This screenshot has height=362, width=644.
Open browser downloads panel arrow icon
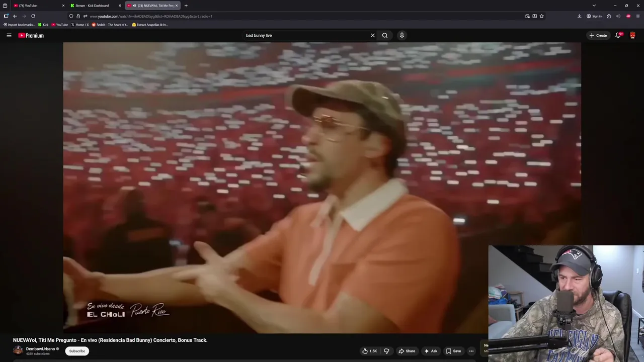coord(580,16)
